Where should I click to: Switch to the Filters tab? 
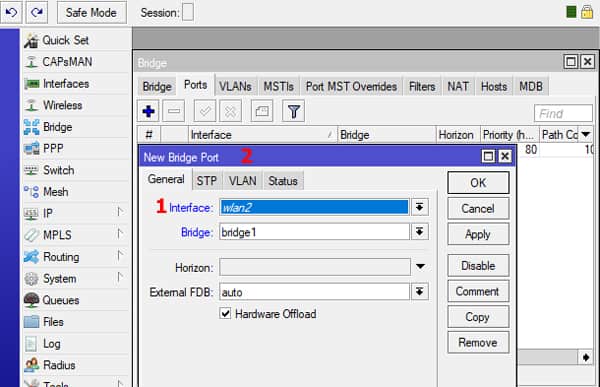(x=422, y=87)
